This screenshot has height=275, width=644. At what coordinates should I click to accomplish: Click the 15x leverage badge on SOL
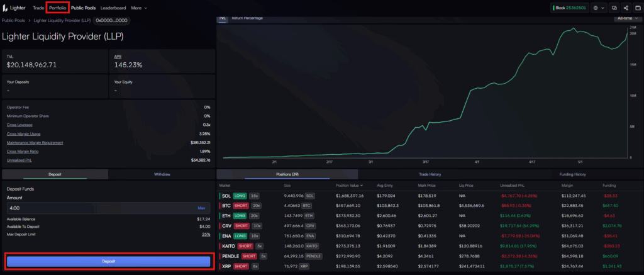coord(254,196)
